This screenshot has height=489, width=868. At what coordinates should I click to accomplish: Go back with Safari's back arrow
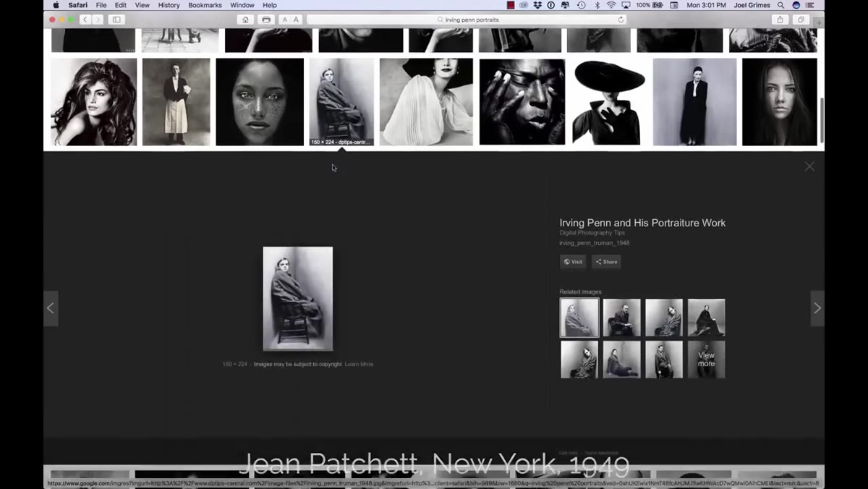coord(85,20)
